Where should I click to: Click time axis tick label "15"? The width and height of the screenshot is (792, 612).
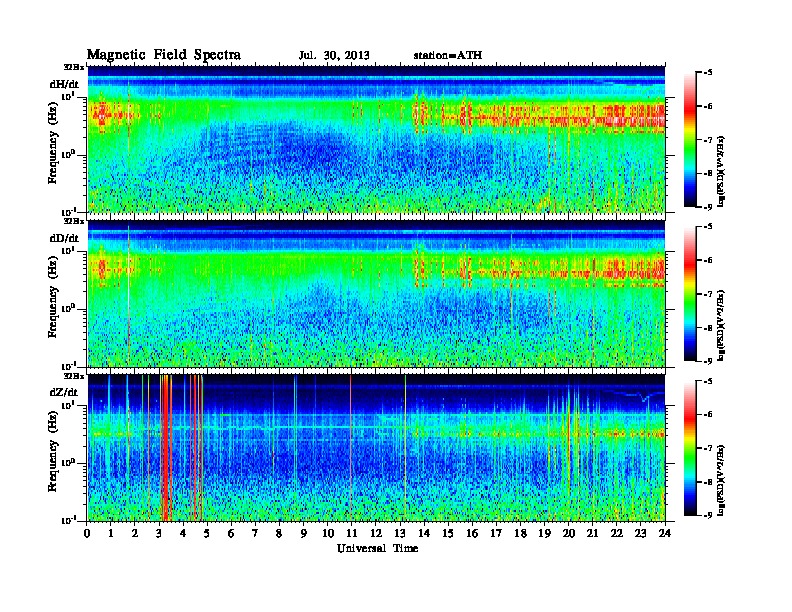(x=448, y=534)
